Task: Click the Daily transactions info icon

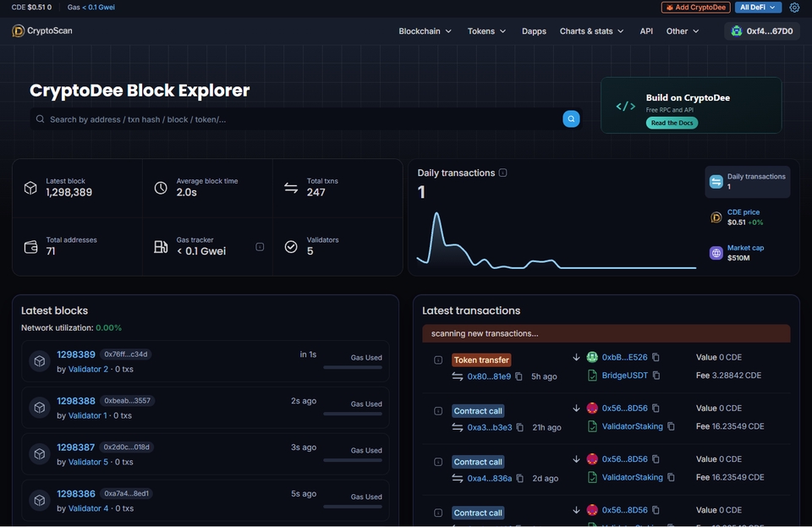Action: pyautogui.click(x=502, y=173)
